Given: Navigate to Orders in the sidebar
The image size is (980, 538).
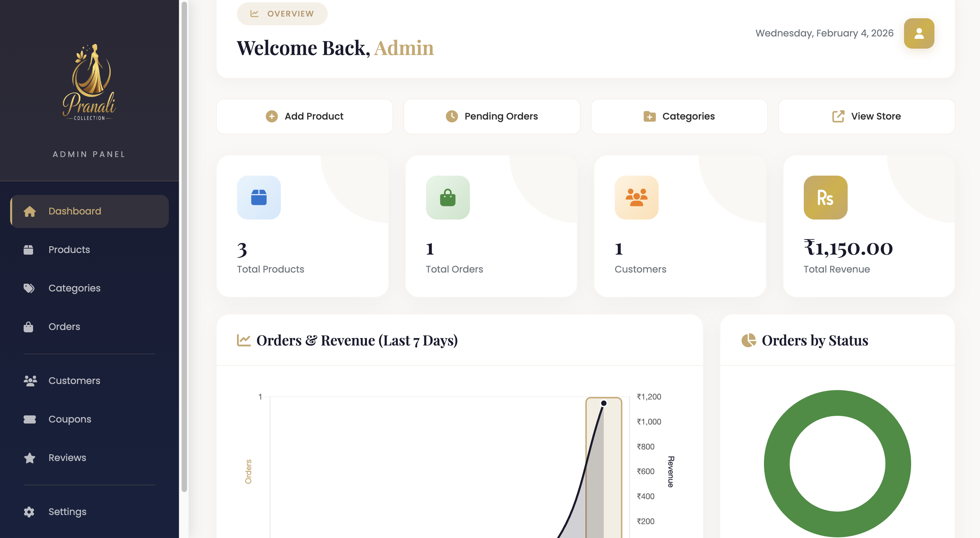Looking at the screenshot, I should point(64,327).
